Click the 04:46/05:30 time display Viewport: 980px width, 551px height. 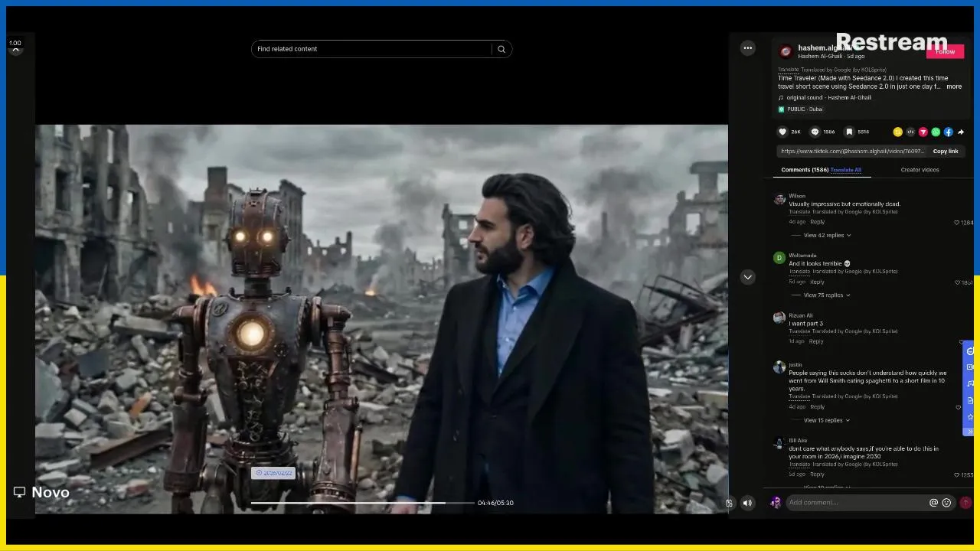pos(495,503)
